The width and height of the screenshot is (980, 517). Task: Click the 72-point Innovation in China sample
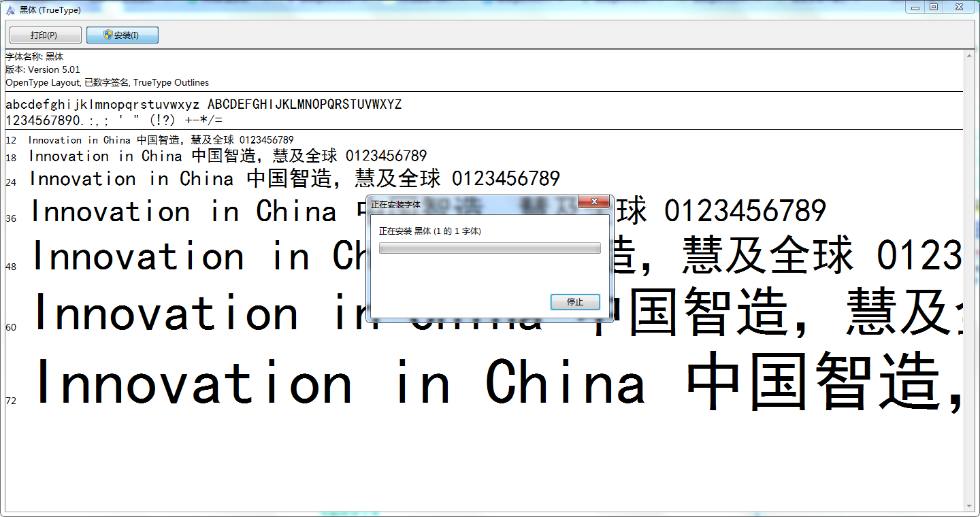[340, 382]
